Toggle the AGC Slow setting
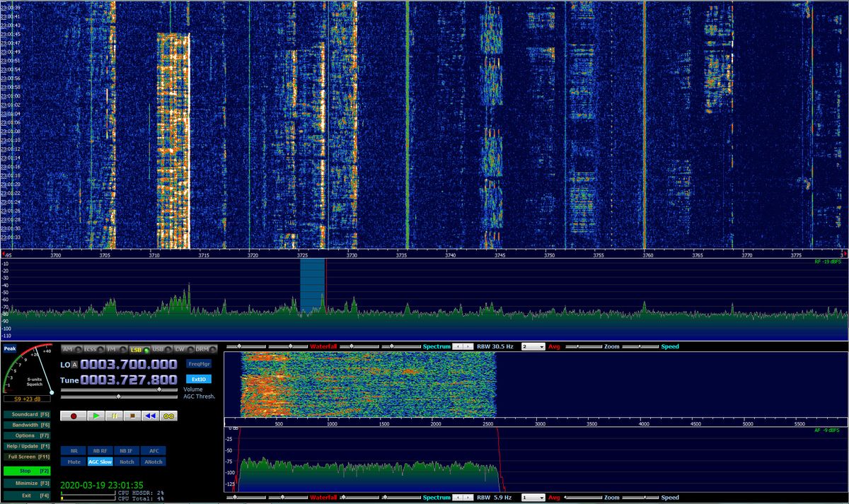Viewport: 849px width, 504px height. click(x=100, y=462)
